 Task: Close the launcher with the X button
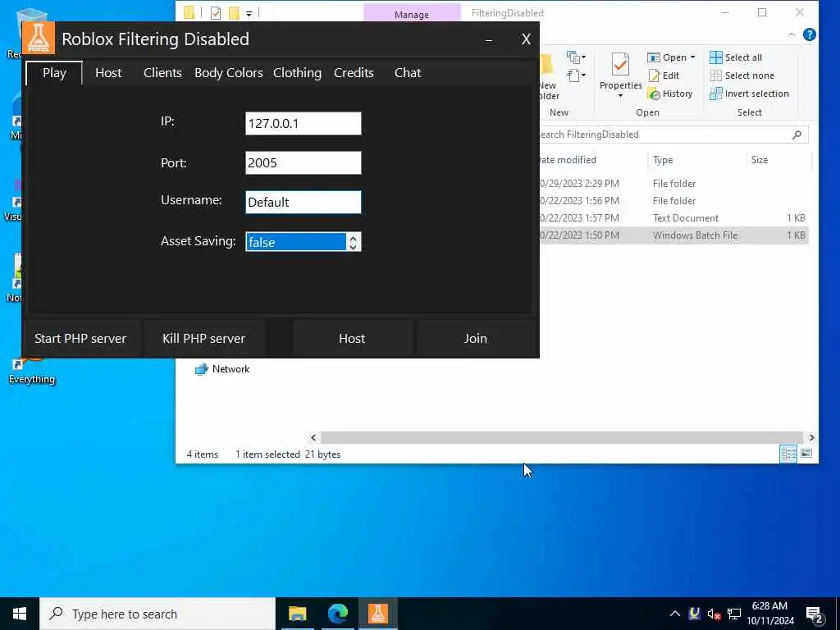coord(526,39)
